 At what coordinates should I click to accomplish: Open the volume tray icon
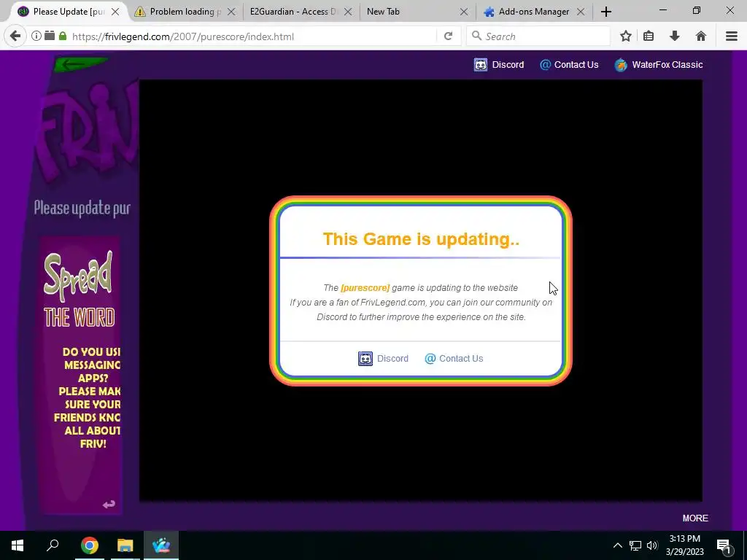[652, 545]
